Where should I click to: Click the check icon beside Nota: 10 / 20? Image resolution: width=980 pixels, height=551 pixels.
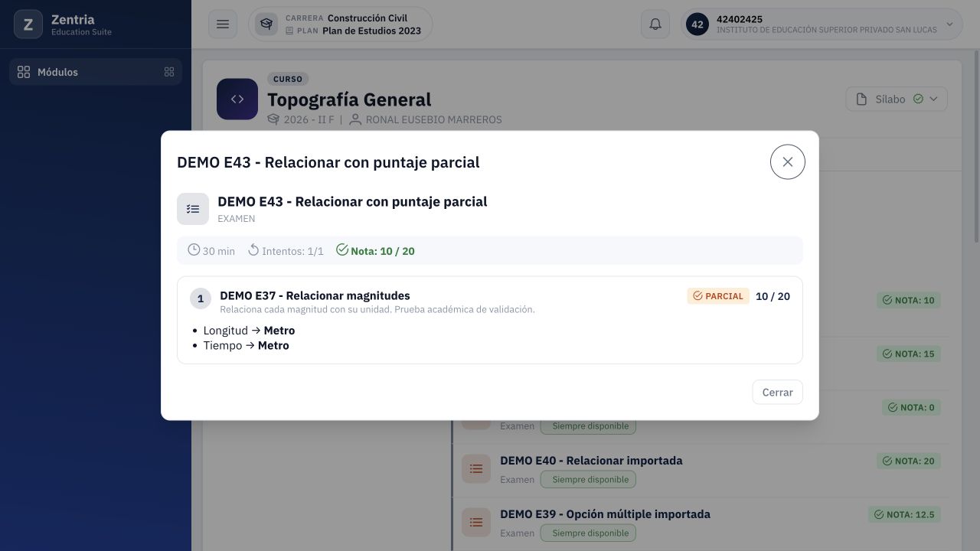(x=342, y=250)
